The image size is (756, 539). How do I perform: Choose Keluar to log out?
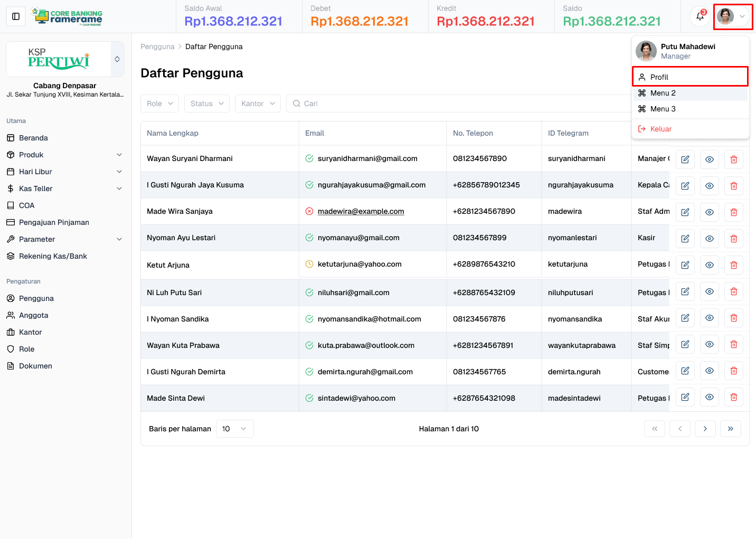[660, 129]
